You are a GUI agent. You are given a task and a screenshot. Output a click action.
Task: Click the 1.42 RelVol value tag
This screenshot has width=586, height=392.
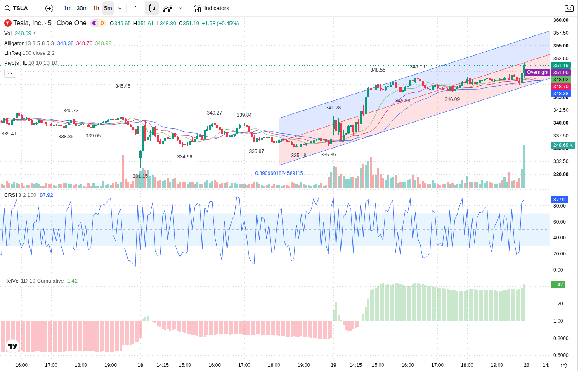point(558,285)
